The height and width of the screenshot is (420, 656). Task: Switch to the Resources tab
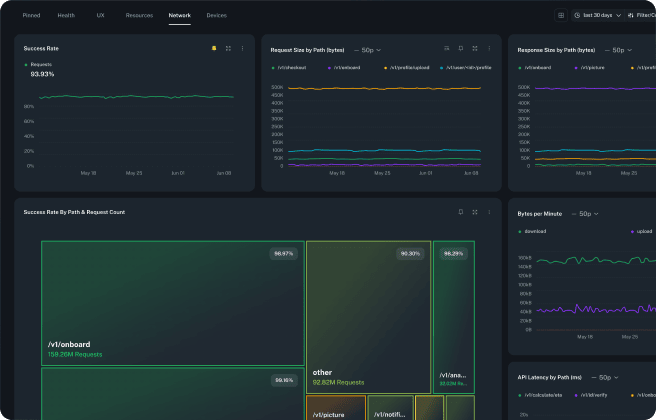click(x=139, y=16)
